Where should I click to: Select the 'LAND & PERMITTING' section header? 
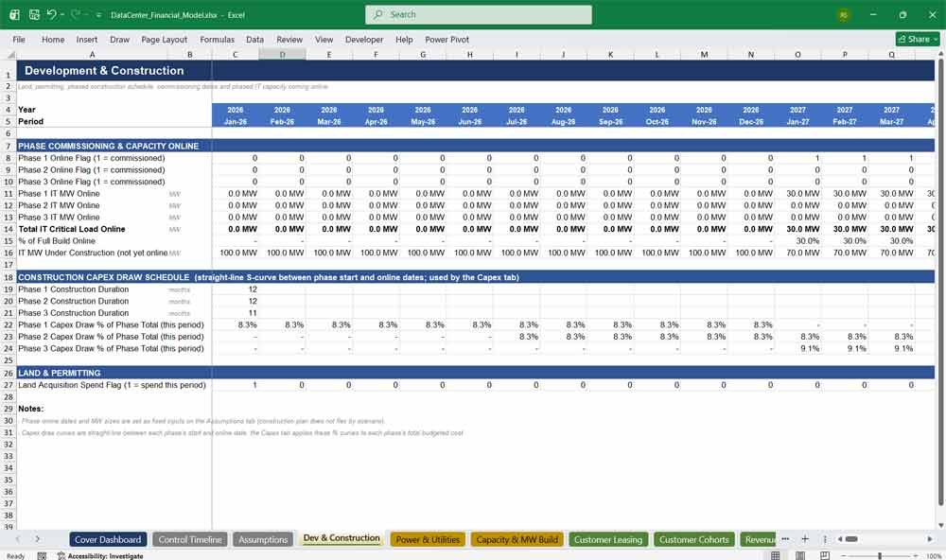click(59, 373)
